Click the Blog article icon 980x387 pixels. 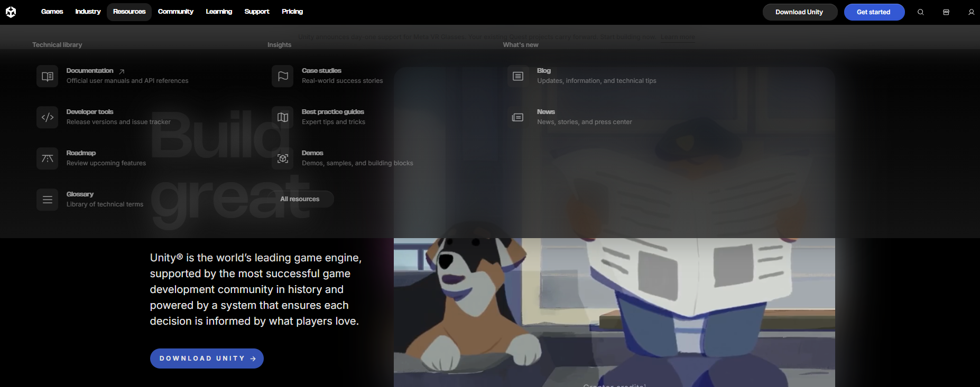518,76
